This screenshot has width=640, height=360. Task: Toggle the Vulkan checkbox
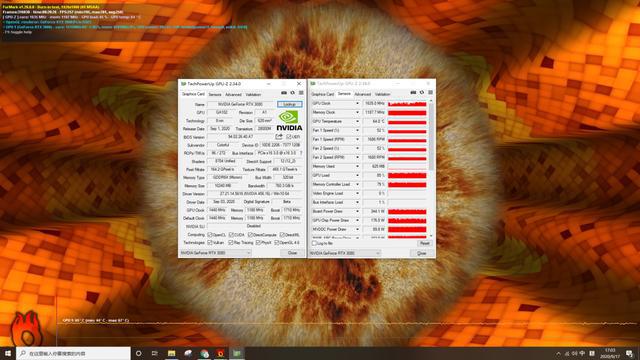point(210,242)
